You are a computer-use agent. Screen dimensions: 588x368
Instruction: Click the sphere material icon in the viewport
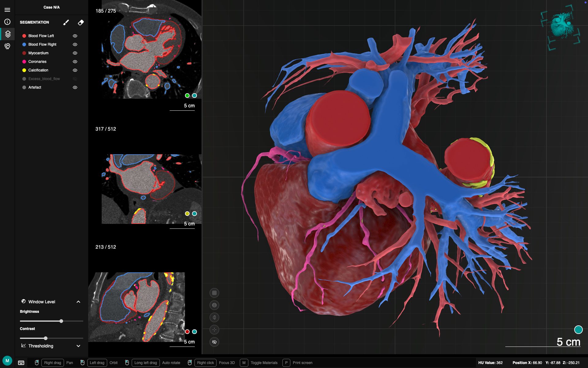[214, 305]
